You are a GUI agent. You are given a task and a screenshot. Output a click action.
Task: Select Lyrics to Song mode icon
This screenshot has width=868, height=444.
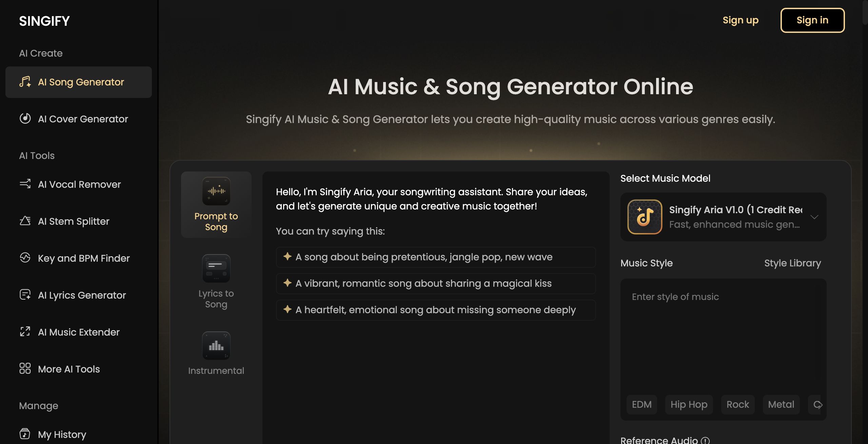tap(216, 268)
